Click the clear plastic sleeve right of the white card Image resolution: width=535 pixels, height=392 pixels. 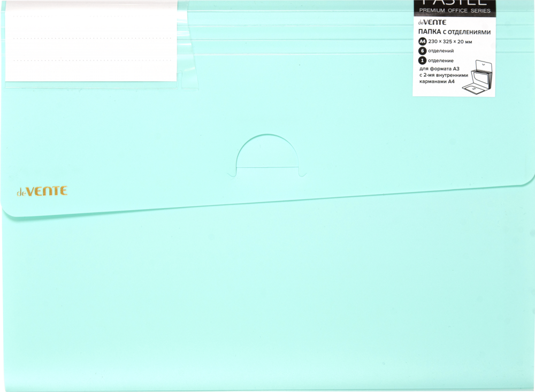tap(185, 43)
